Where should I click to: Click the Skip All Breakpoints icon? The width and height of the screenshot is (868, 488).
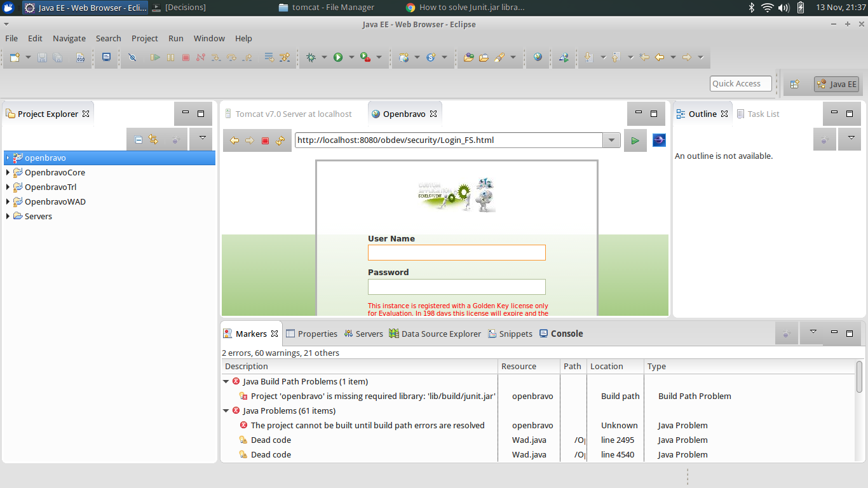132,57
